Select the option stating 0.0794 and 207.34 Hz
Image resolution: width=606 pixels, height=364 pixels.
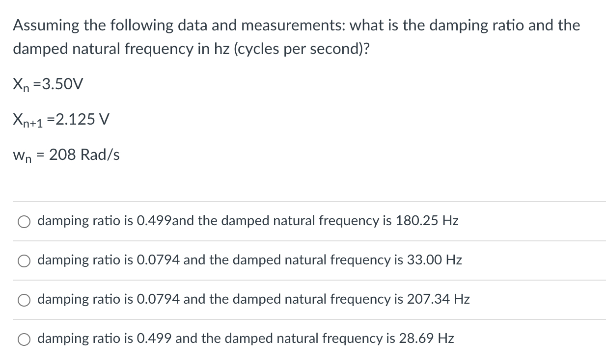coord(253,300)
